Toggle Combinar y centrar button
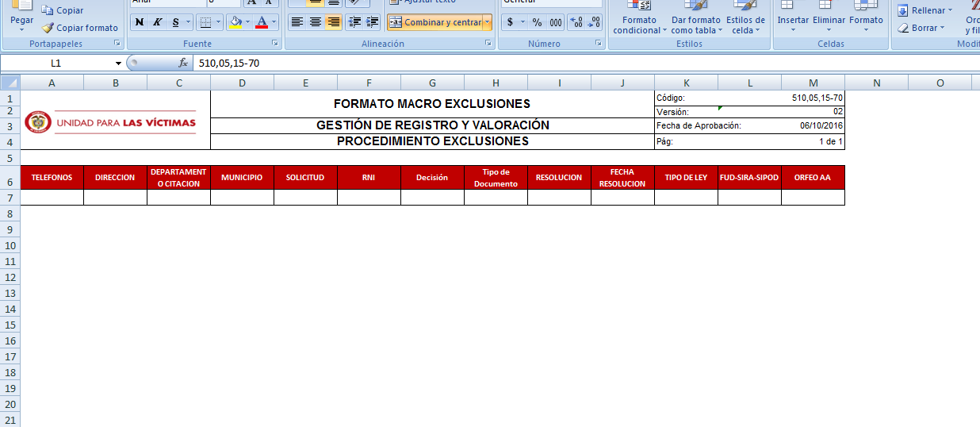 (x=435, y=22)
